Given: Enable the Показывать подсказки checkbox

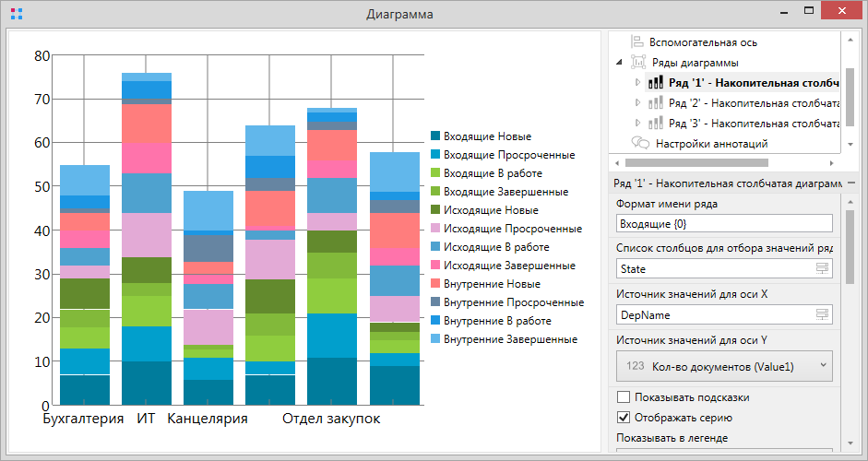Looking at the screenshot, I should 624,397.
